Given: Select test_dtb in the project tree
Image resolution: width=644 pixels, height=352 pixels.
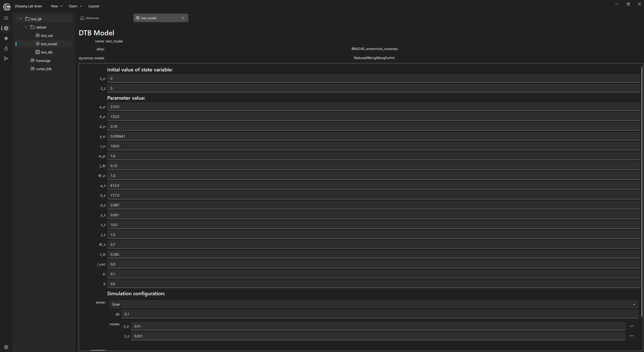Looking at the screenshot, I should 47,52.
